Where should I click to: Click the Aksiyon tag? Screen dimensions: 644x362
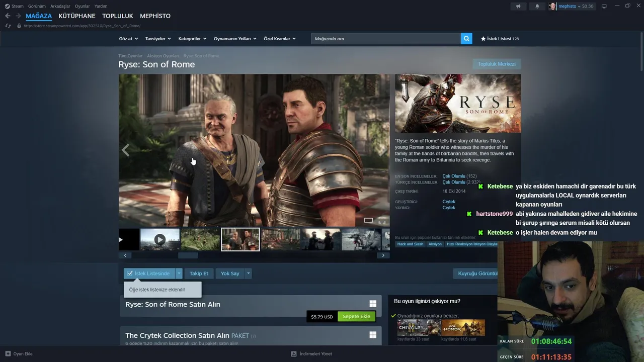[x=435, y=244]
